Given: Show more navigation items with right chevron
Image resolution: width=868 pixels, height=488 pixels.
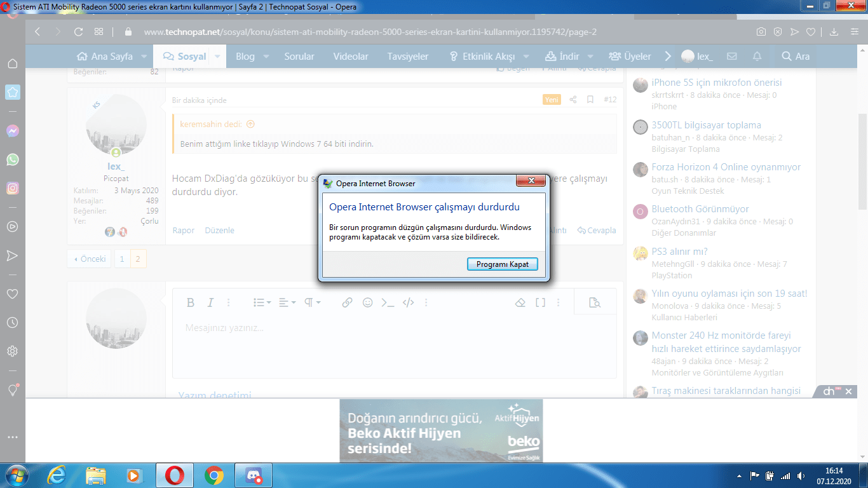Looking at the screenshot, I should [x=668, y=57].
